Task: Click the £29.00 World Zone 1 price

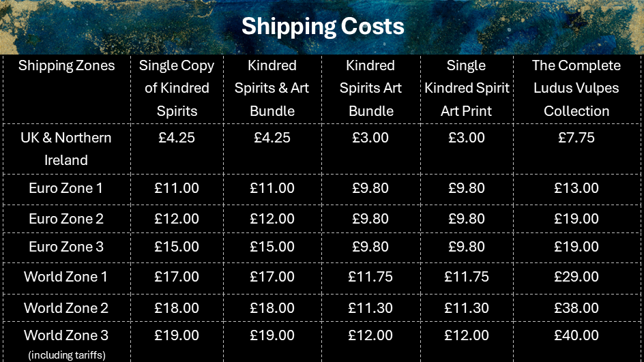Action: click(x=576, y=277)
